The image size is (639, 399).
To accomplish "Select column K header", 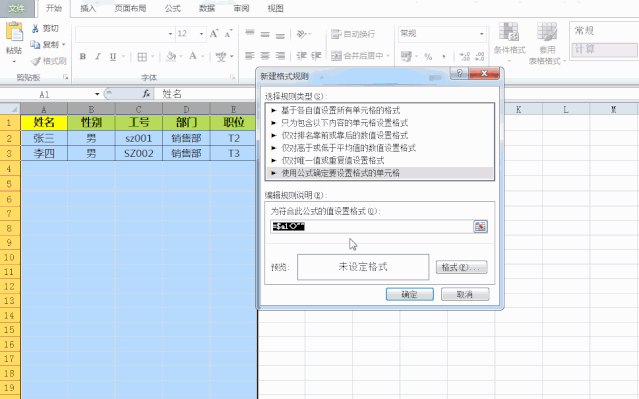I will point(518,109).
